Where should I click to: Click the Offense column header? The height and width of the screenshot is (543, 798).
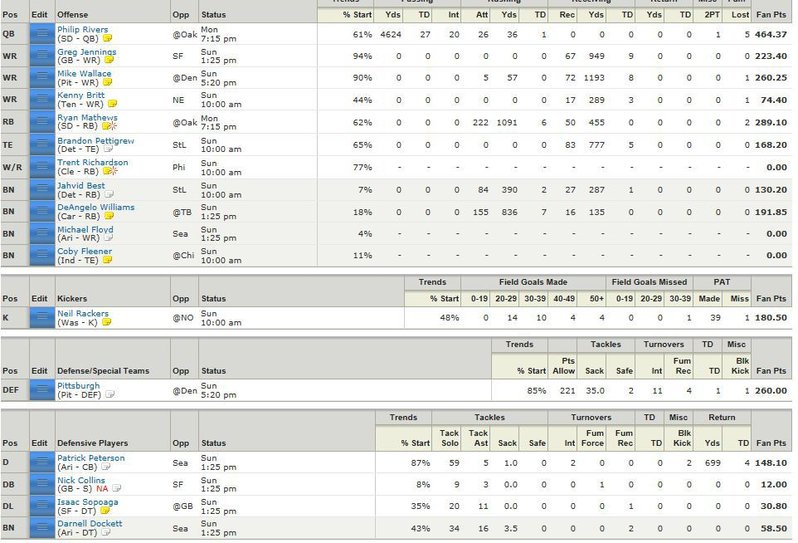[72, 15]
